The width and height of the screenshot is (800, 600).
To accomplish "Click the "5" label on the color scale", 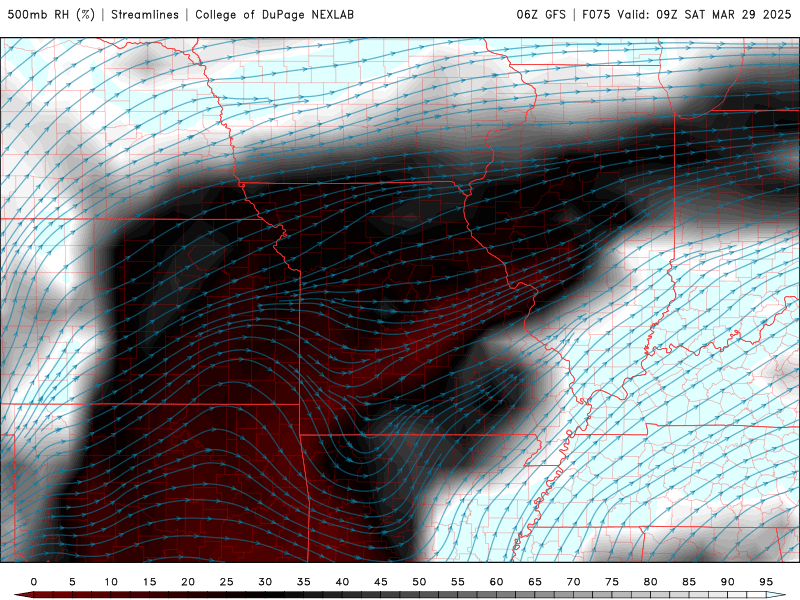I will (72, 582).
